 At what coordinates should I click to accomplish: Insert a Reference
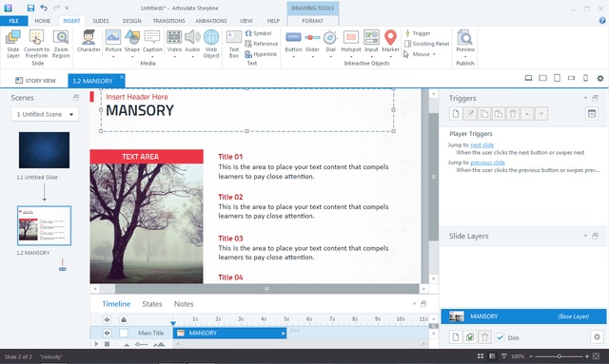262,44
